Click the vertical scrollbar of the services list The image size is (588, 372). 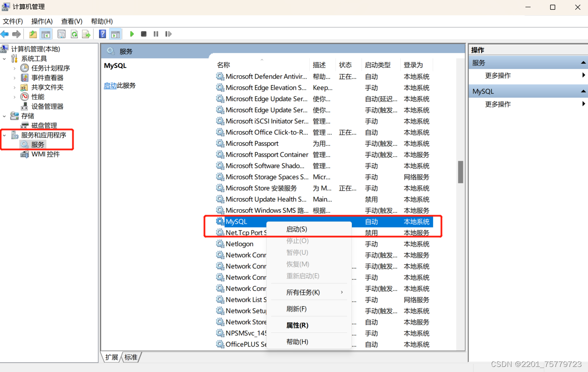[x=461, y=172]
